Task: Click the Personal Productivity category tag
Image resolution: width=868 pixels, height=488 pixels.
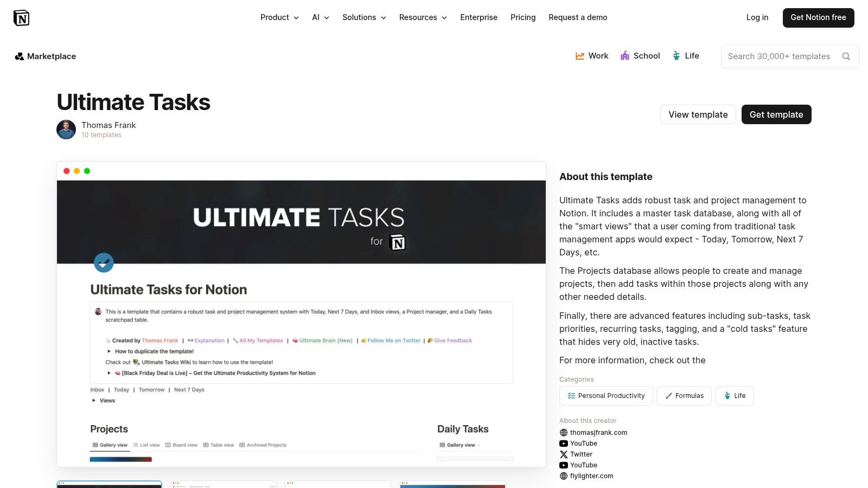Action: pyautogui.click(x=606, y=395)
